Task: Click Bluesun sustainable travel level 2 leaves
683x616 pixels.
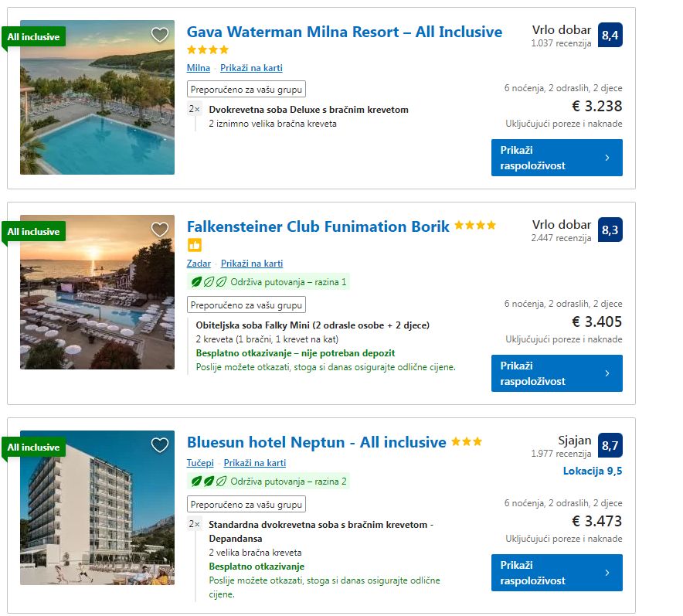Action: [209, 482]
